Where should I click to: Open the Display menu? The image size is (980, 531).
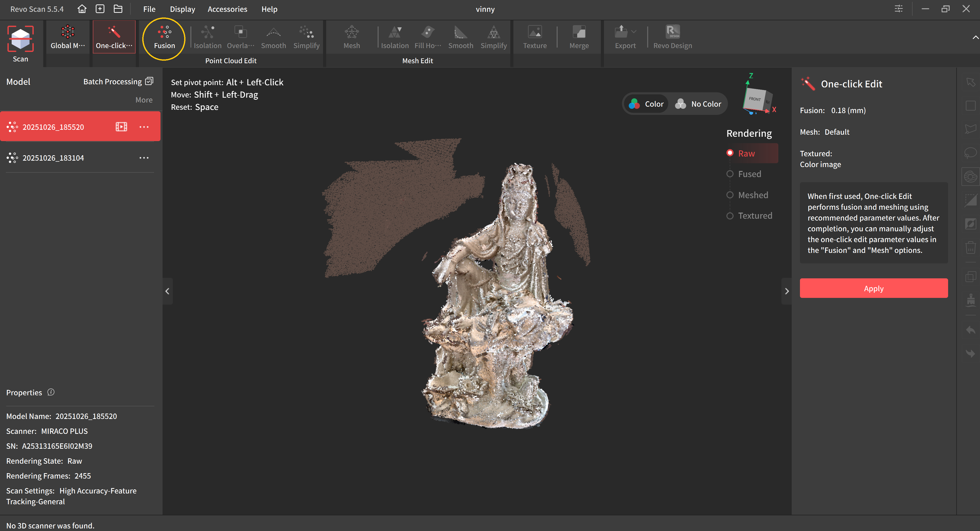(x=182, y=9)
